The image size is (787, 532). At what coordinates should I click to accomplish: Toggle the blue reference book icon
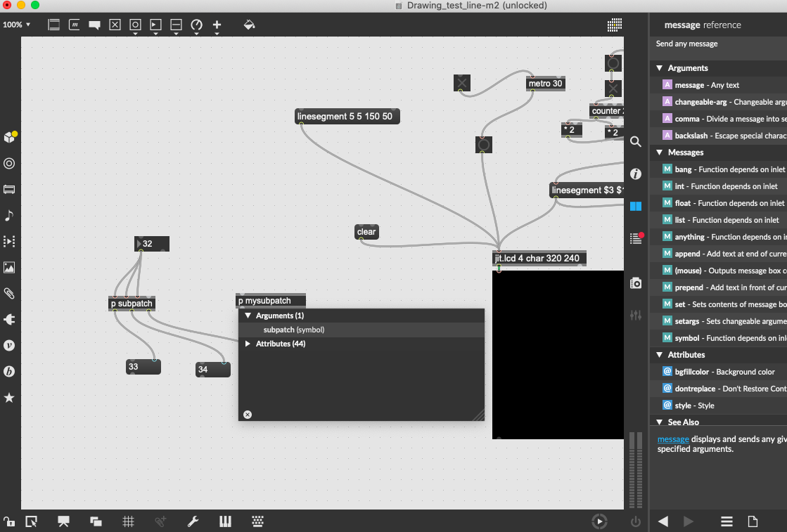pyautogui.click(x=636, y=206)
